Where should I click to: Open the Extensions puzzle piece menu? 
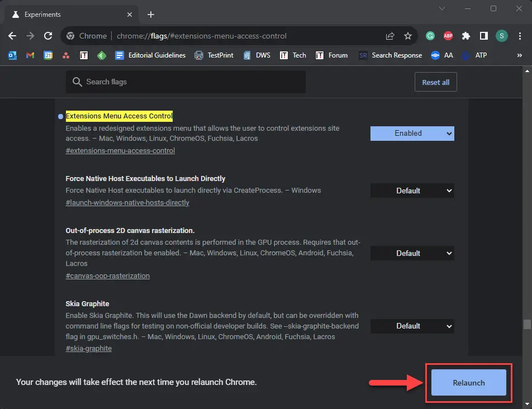click(x=465, y=36)
